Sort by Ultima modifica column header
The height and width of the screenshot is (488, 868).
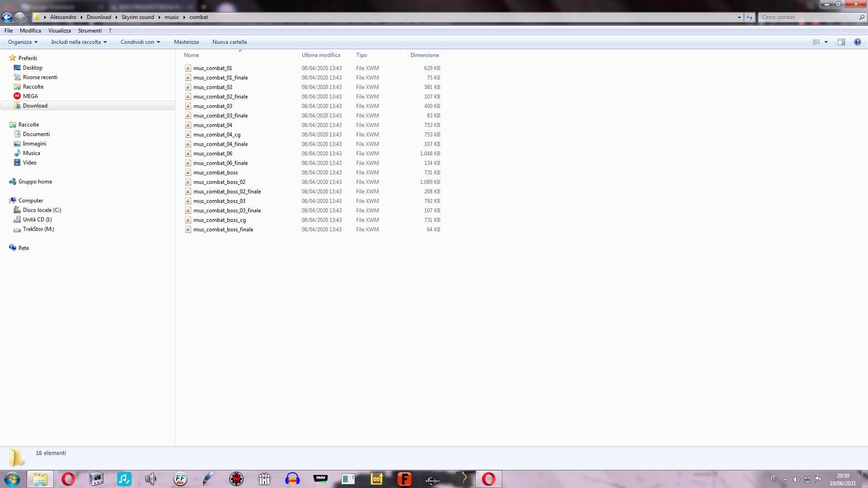pyautogui.click(x=321, y=55)
